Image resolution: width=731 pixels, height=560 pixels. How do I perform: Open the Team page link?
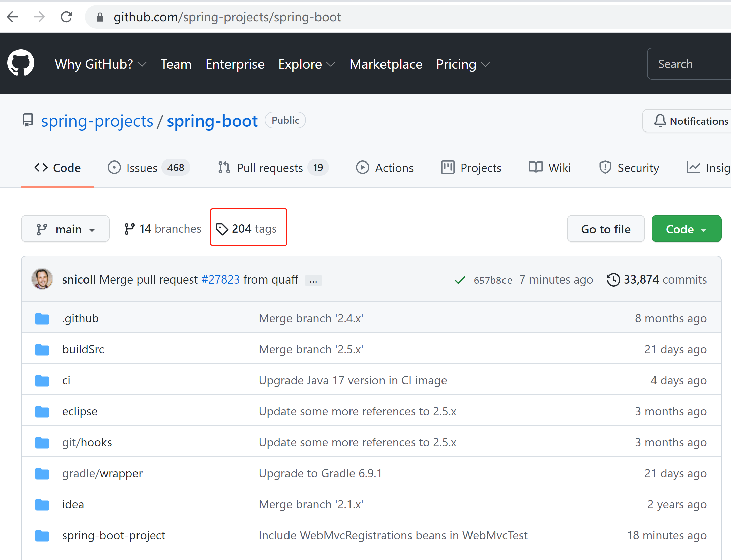[x=176, y=64]
